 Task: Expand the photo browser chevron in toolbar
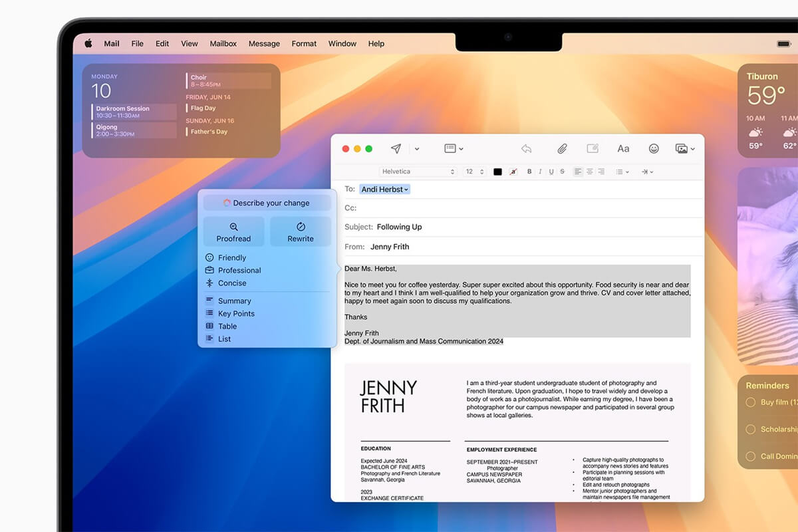694,148
